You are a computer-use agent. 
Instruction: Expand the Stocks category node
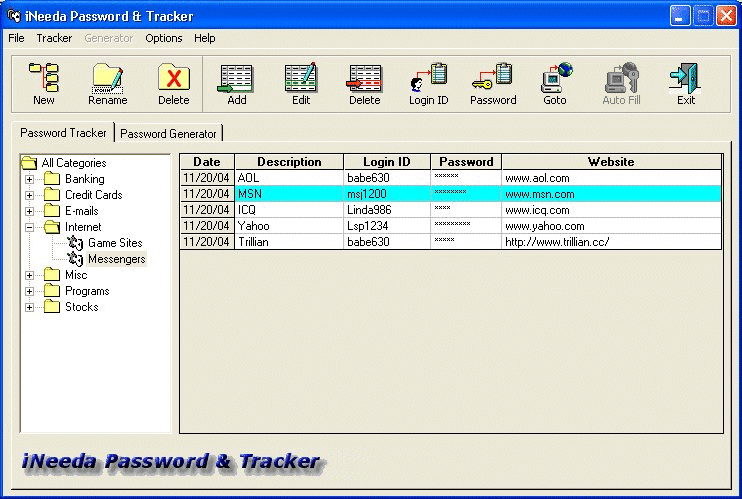click(29, 308)
